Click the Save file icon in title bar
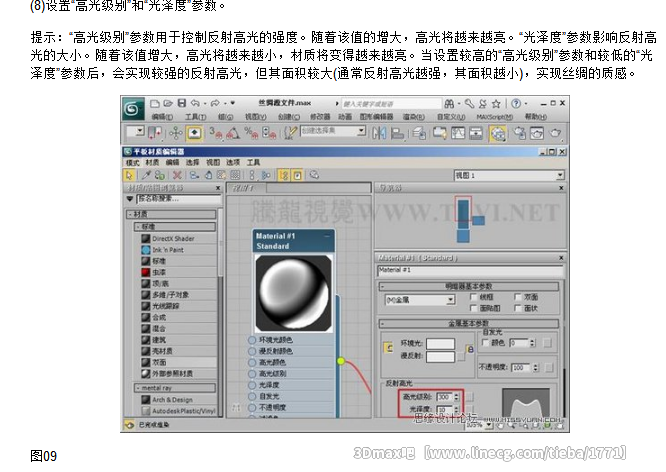The height and width of the screenshot is (472, 666). tap(179, 103)
